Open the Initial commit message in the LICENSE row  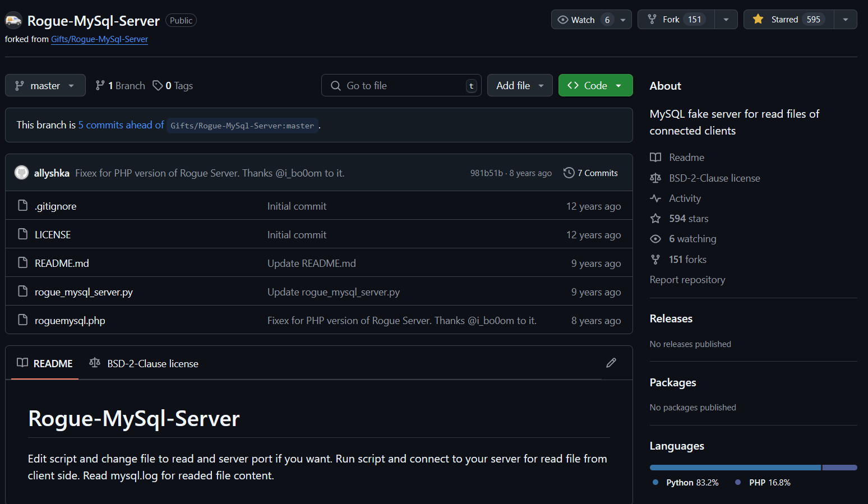pyautogui.click(x=297, y=235)
